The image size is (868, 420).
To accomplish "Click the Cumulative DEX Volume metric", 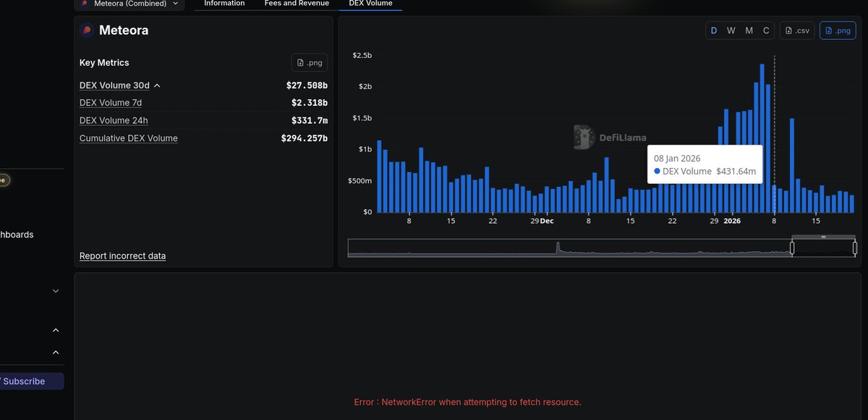I will pos(128,138).
